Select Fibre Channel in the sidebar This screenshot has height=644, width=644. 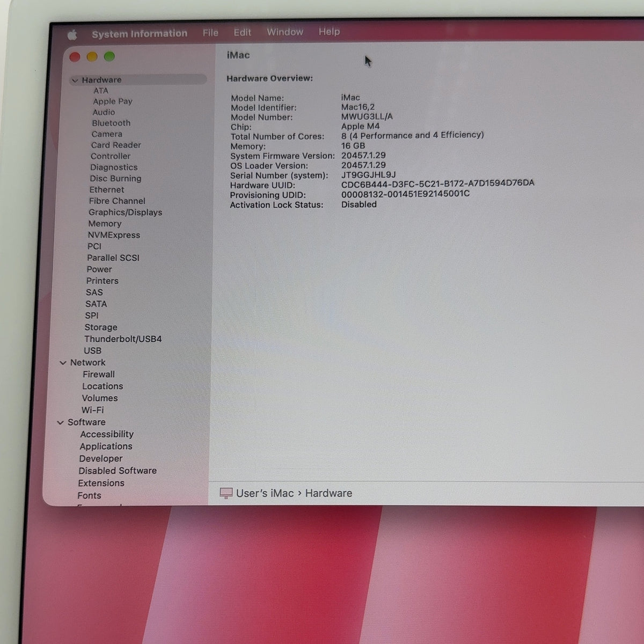click(x=117, y=201)
